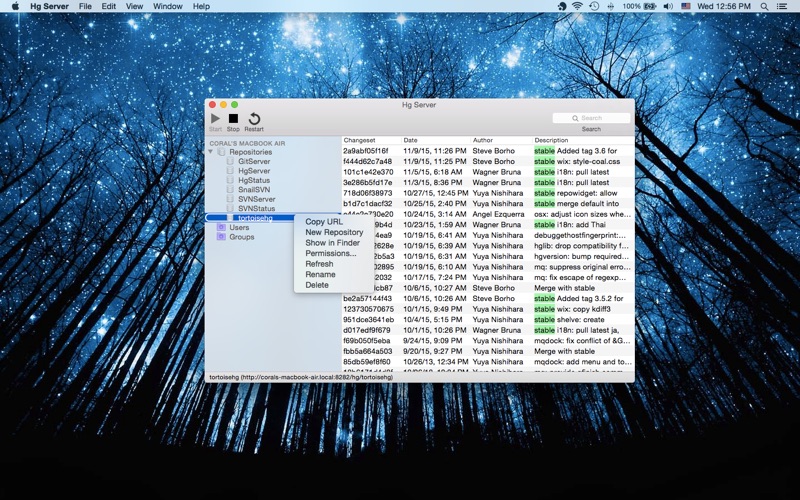Click the Start server play icon

pos(215,118)
